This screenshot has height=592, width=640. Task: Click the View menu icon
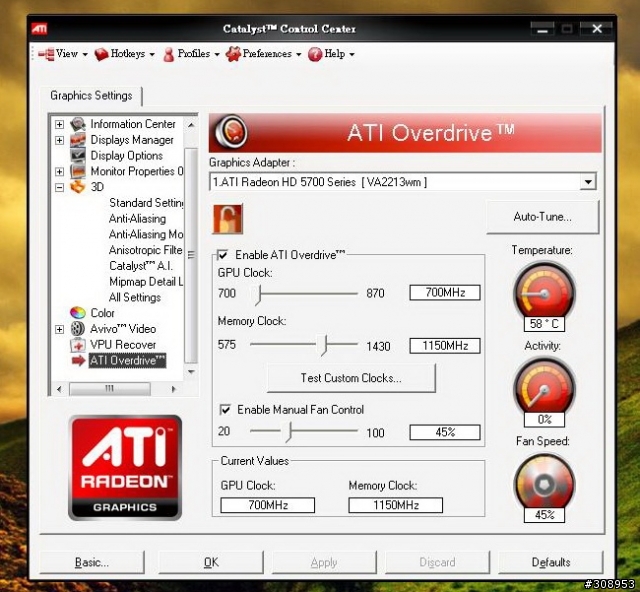[x=46, y=54]
